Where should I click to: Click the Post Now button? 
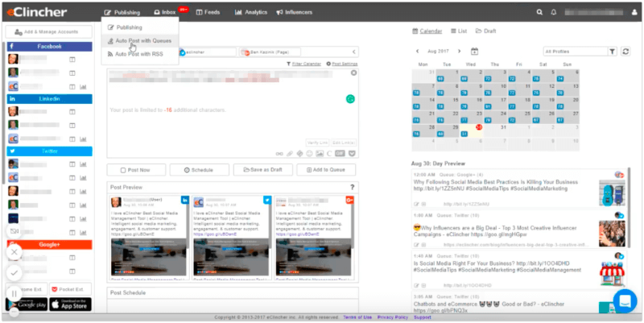pyautogui.click(x=136, y=170)
